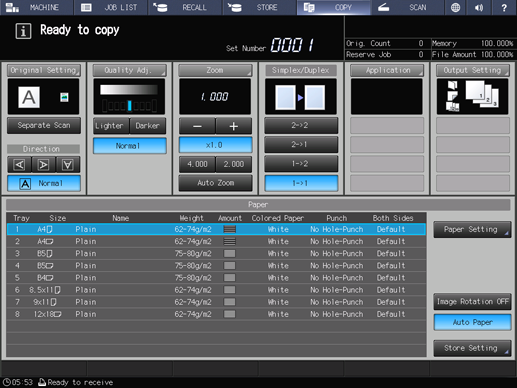Adjust the copy density level bar
Viewport: 517px width, 388px height.
129,106
